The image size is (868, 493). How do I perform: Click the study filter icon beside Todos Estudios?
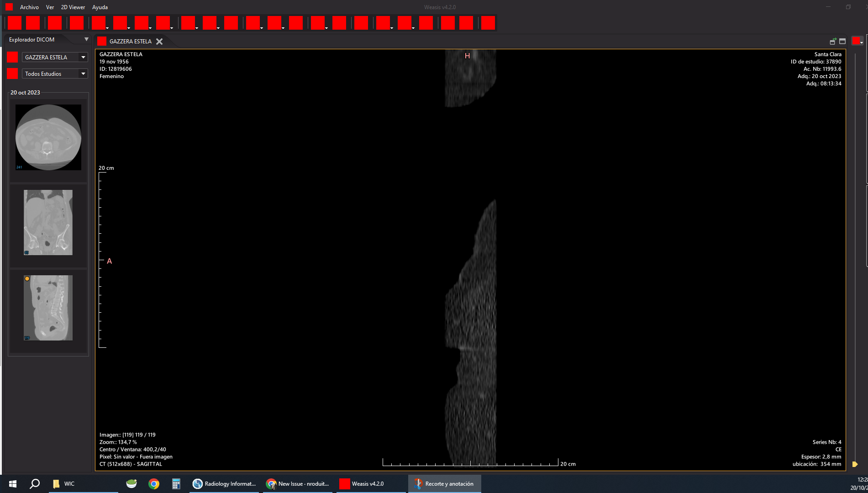(x=12, y=73)
